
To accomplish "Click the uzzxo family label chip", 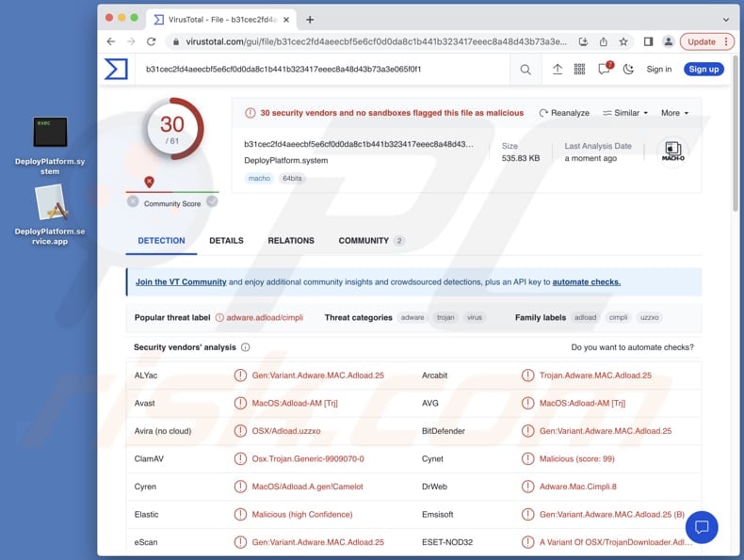I will [x=649, y=317].
